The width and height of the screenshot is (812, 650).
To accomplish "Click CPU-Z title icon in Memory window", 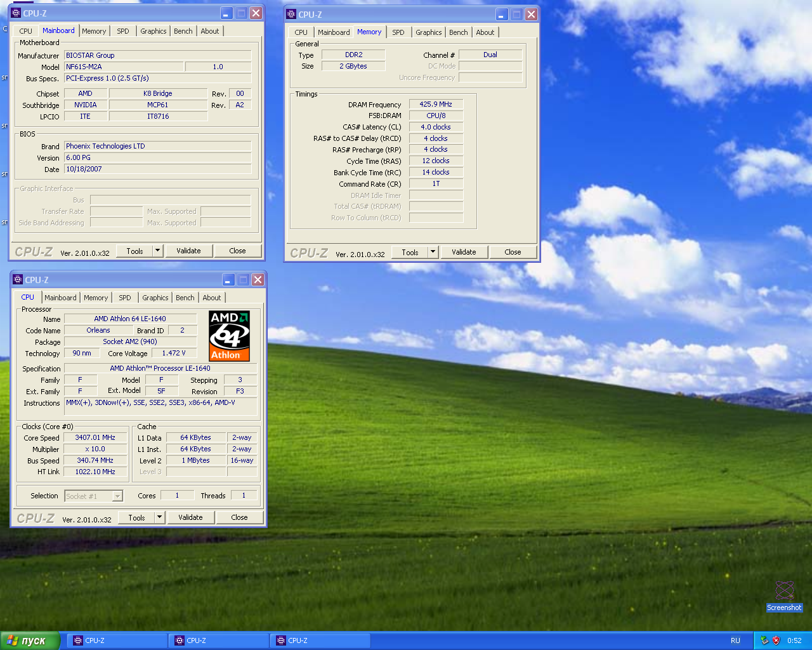I will [291, 14].
